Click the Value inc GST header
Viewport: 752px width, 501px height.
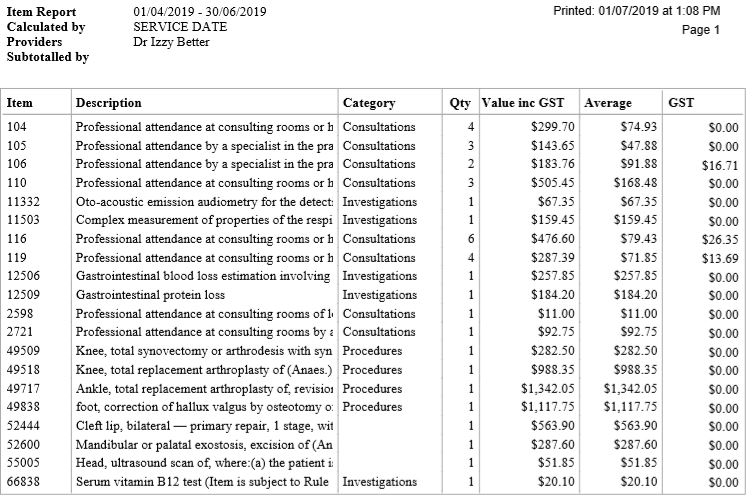523,103
